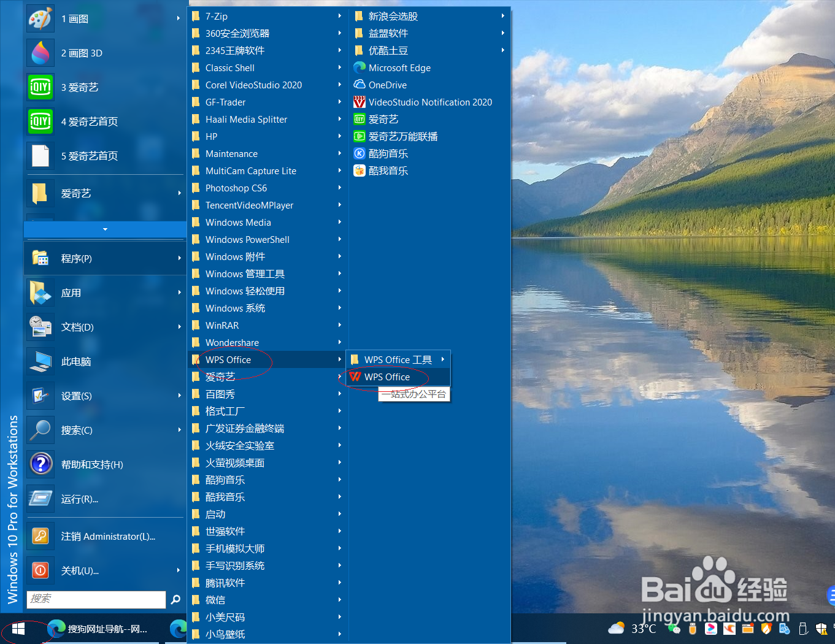835x644 pixels.
Task: Open the 文档(D) documents icon
Action: pyautogui.click(x=40, y=327)
